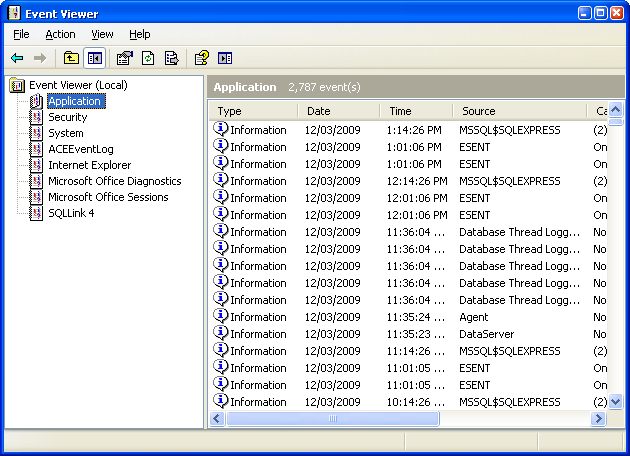630x456 pixels.
Task: Sort by the Type column header
Action: click(254, 111)
